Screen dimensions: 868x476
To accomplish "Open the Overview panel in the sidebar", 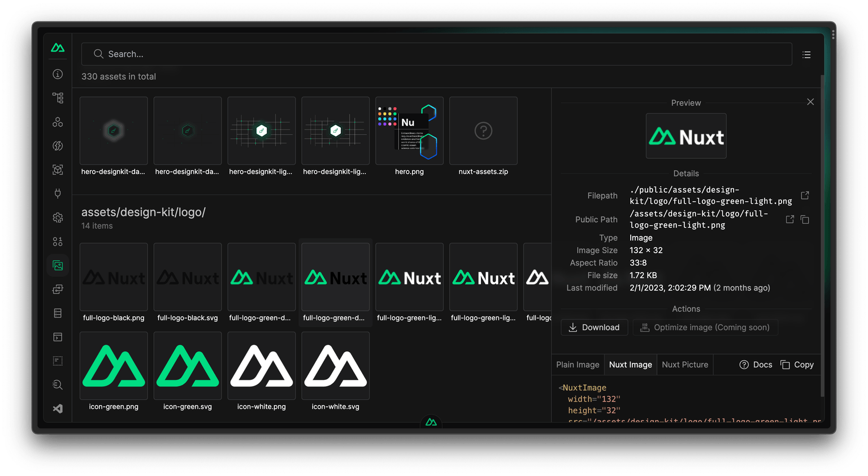I will 57,74.
